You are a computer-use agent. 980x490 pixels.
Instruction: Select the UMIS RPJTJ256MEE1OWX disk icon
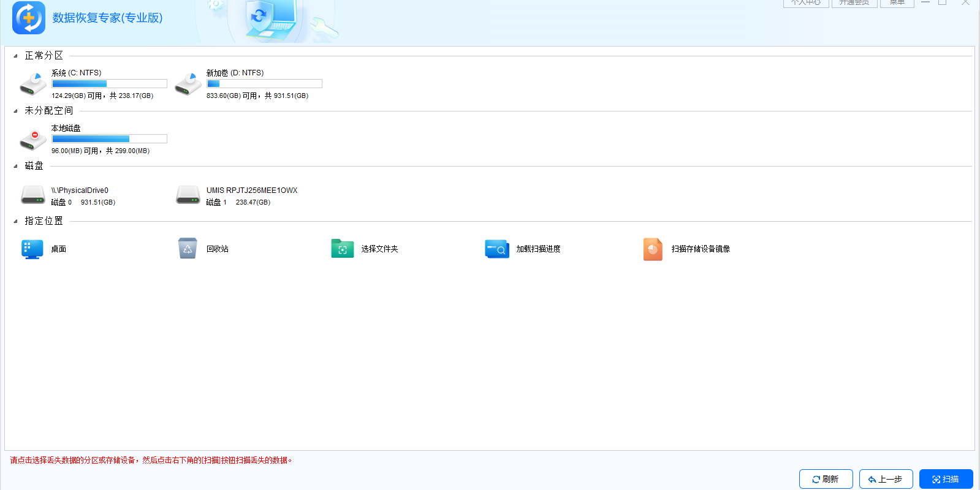(x=188, y=195)
